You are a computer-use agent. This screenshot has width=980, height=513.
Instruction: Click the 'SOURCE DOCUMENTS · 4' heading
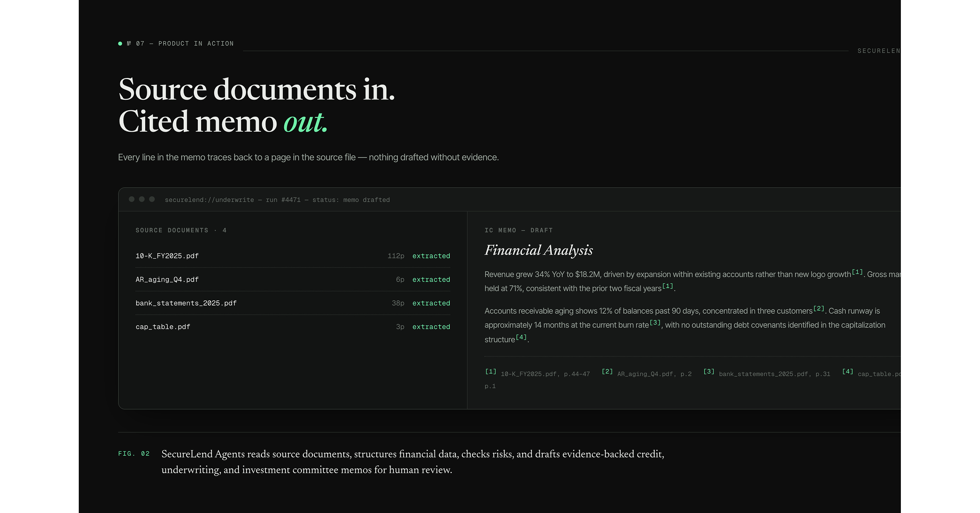pos(181,230)
